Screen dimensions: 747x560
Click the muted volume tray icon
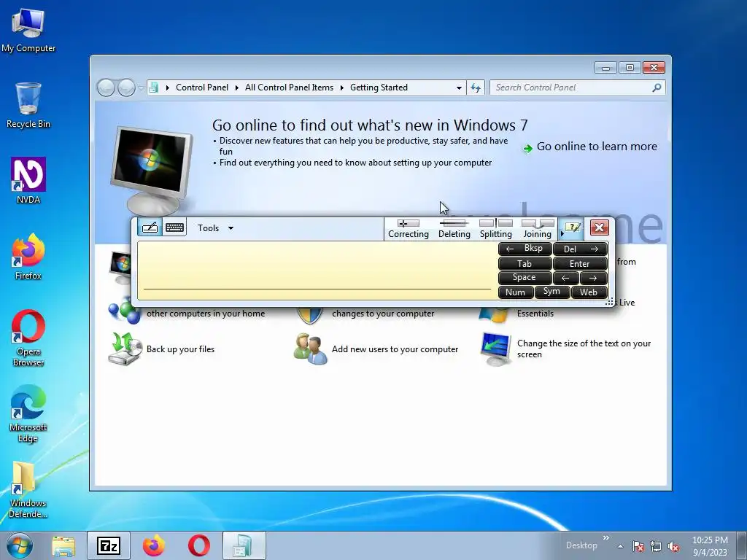pyautogui.click(x=673, y=546)
